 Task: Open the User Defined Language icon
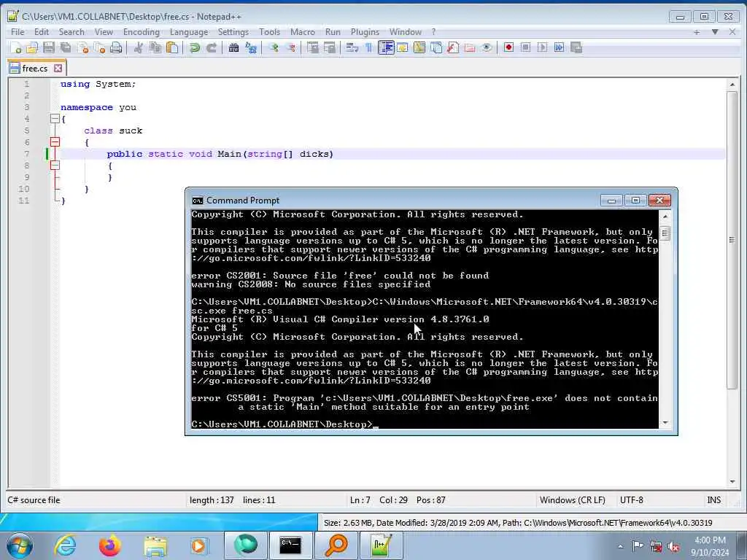point(402,47)
